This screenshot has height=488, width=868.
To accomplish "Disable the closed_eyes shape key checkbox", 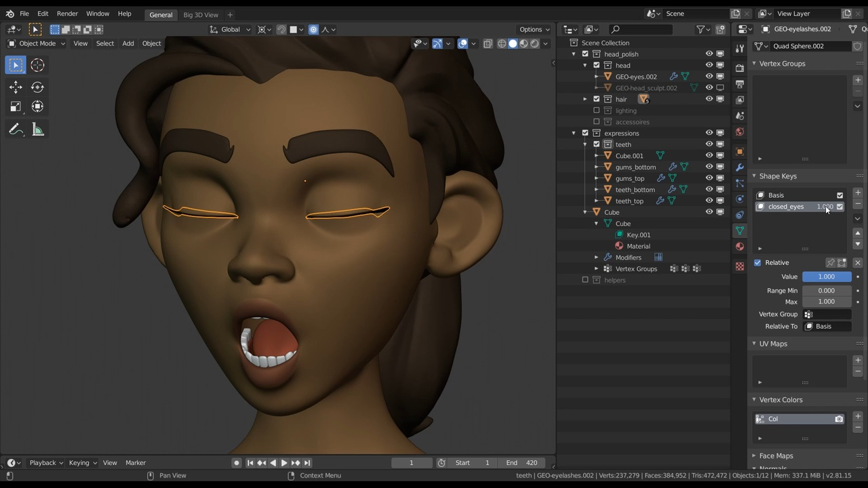I will (x=840, y=207).
